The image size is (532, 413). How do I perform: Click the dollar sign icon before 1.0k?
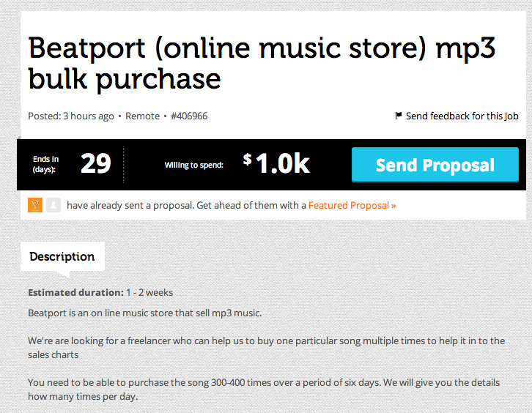[248, 159]
